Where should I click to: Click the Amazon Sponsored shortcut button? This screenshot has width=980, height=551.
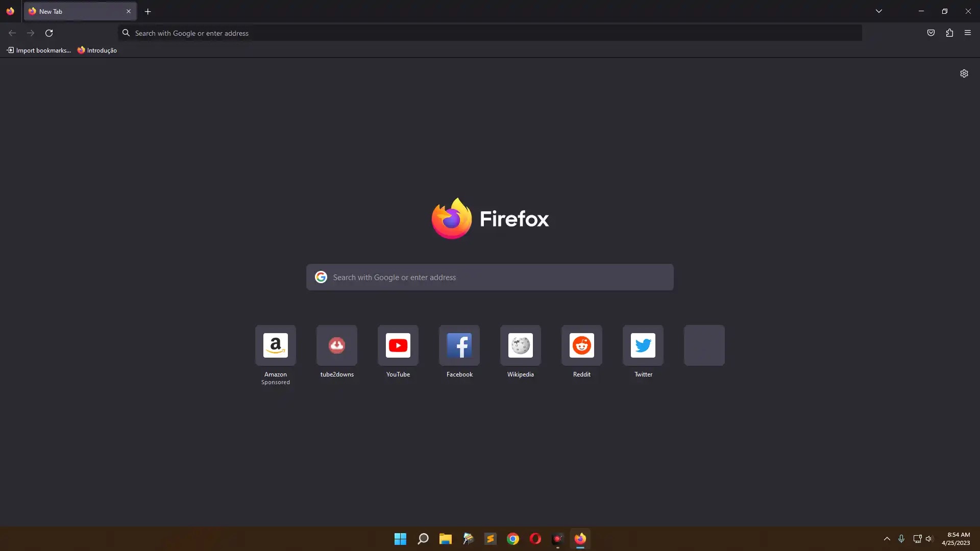click(275, 345)
